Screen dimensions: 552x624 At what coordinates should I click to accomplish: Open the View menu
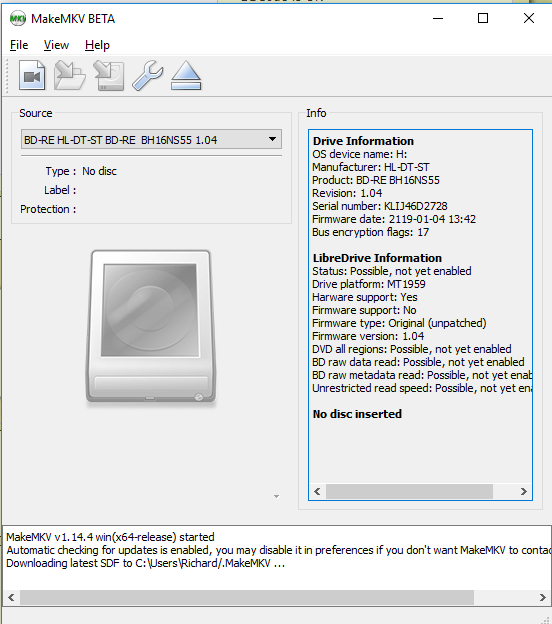[x=56, y=45]
